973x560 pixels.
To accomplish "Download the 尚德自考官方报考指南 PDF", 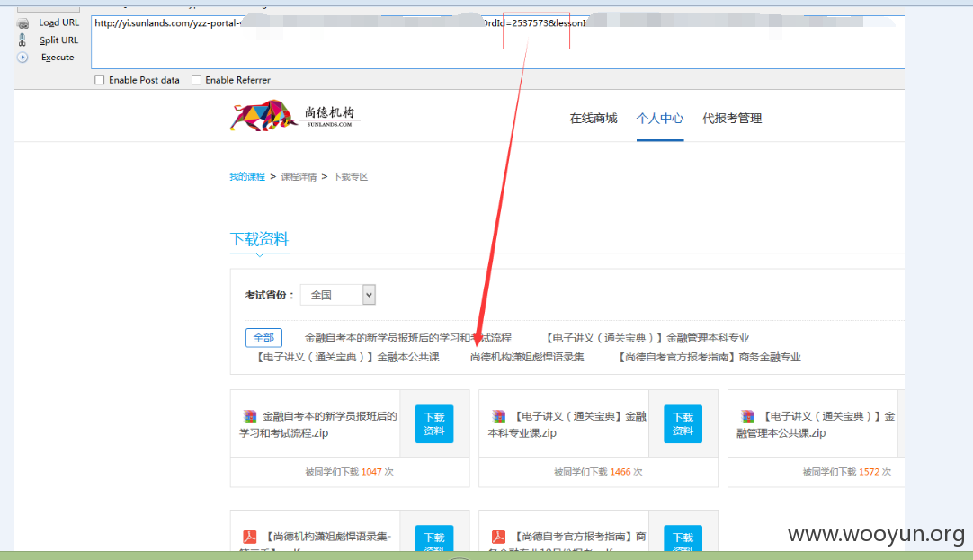I will click(683, 538).
